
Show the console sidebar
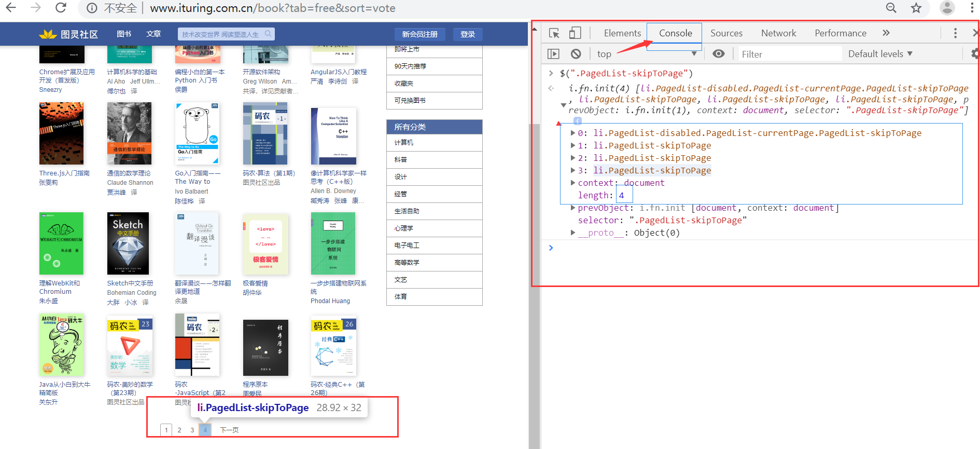[x=554, y=53]
